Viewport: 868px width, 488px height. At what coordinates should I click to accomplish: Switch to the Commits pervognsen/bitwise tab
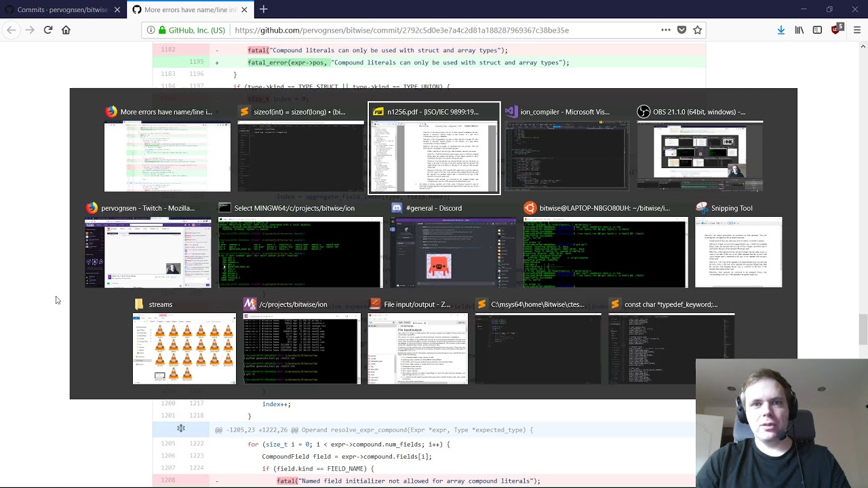tap(62, 9)
